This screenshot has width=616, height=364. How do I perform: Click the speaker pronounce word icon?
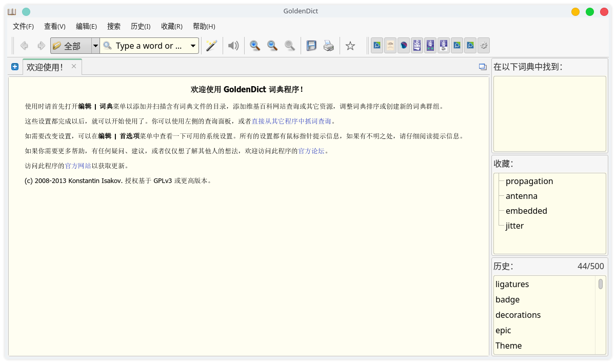pyautogui.click(x=233, y=46)
